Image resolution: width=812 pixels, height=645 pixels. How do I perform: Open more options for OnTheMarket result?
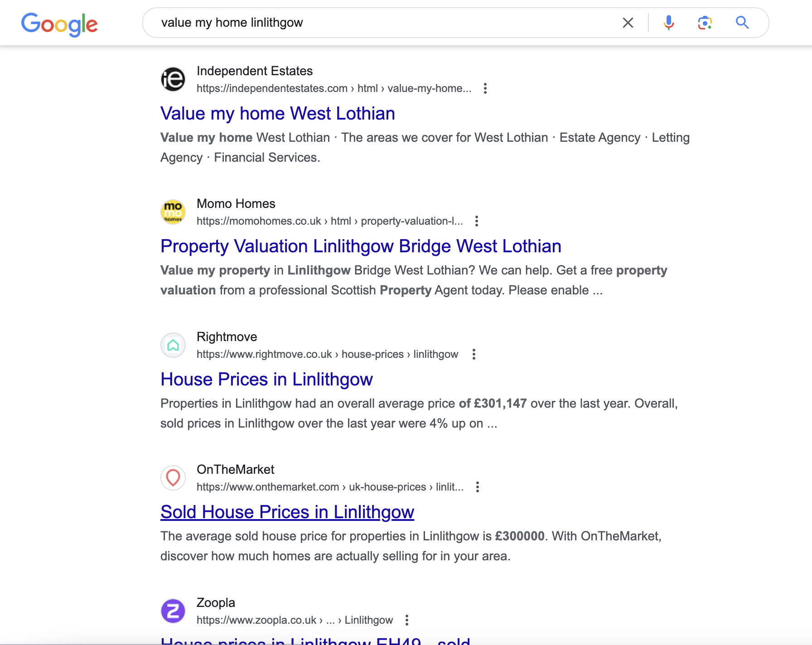pyautogui.click(x=477, y=487)
